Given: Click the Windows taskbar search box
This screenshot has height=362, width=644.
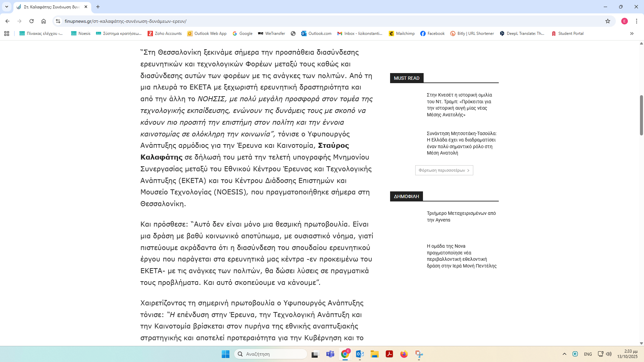Looking at the screenshot, I should 271,354.
